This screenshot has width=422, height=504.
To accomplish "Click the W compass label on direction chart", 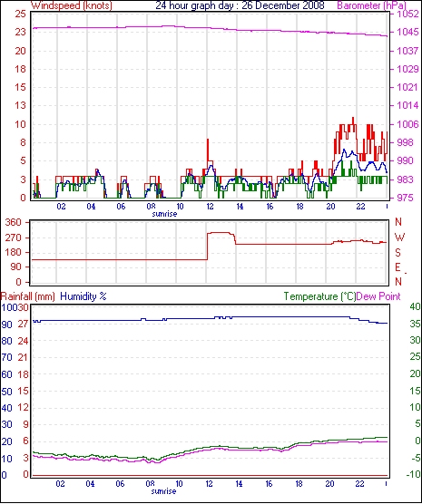I will pyautogui.click(x=399, y=237).
